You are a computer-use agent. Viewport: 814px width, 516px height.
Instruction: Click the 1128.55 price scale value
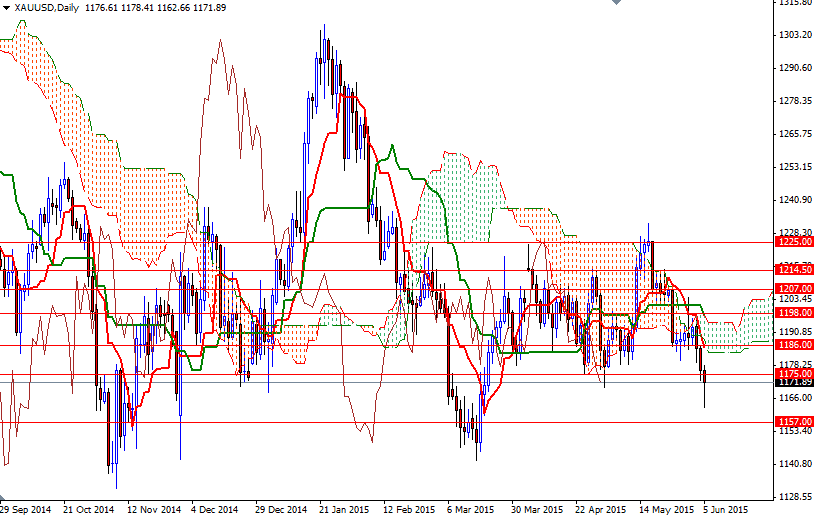(x=792, y=496)
